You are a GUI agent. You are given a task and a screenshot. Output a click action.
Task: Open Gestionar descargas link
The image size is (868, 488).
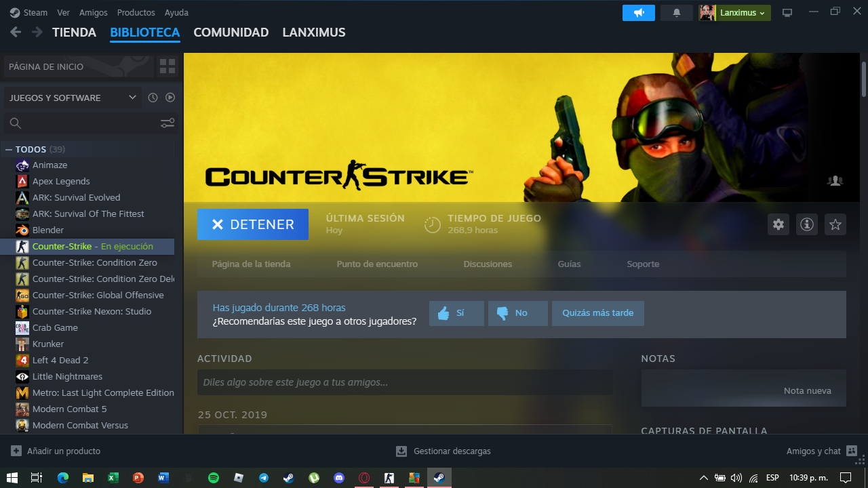(x=443, y=451)
